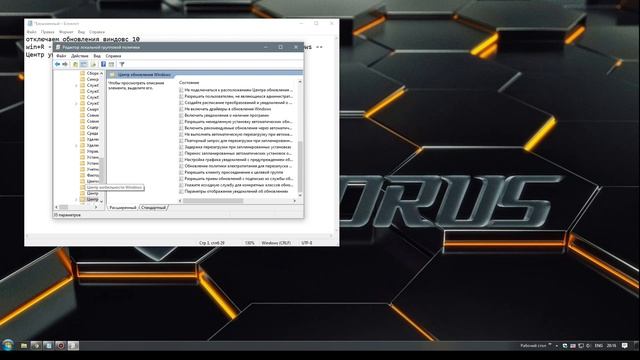Expand the highlighted 'Центр' folder at the tree bottom
This screenshot has width=640, height=360.
pyautogui.click(x=76, y=200)
